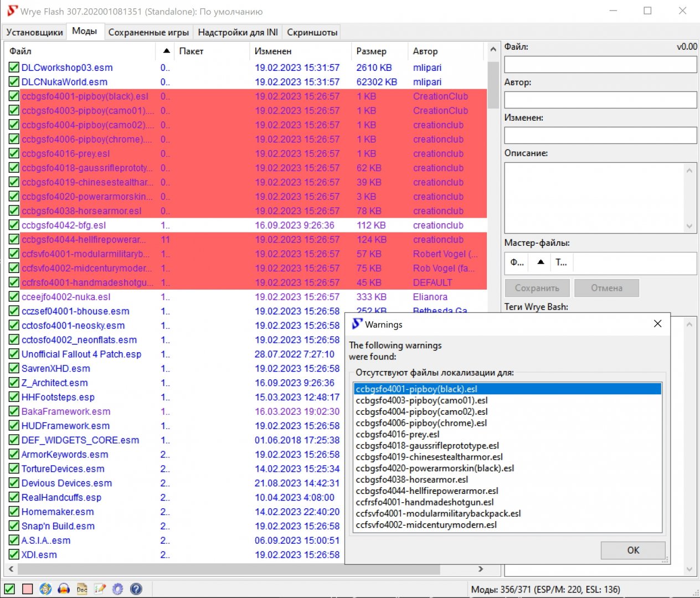The image size is (700, 598).
Task: Disable the XDI.esm plugin checkbox
Action: pos(14,555)
